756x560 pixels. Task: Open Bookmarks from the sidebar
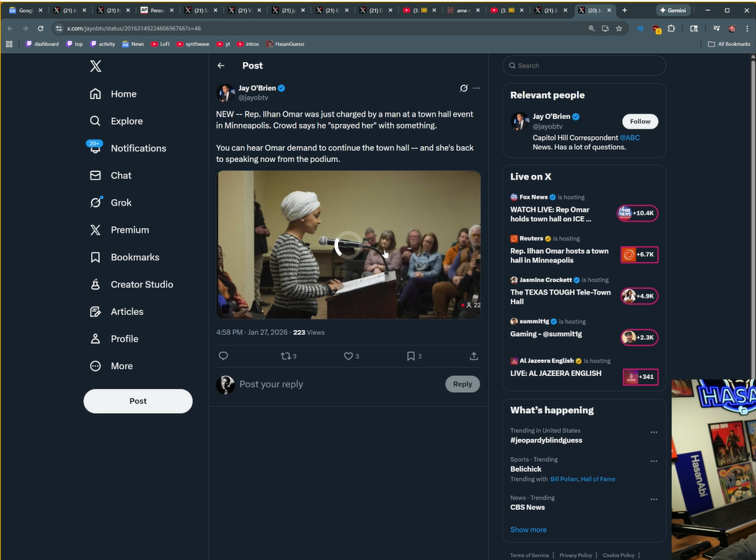[124, 257]
